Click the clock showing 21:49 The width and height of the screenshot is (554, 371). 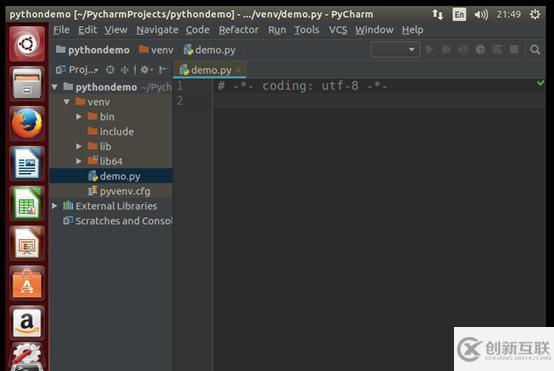pyautogui.click(x=508, y=14)
